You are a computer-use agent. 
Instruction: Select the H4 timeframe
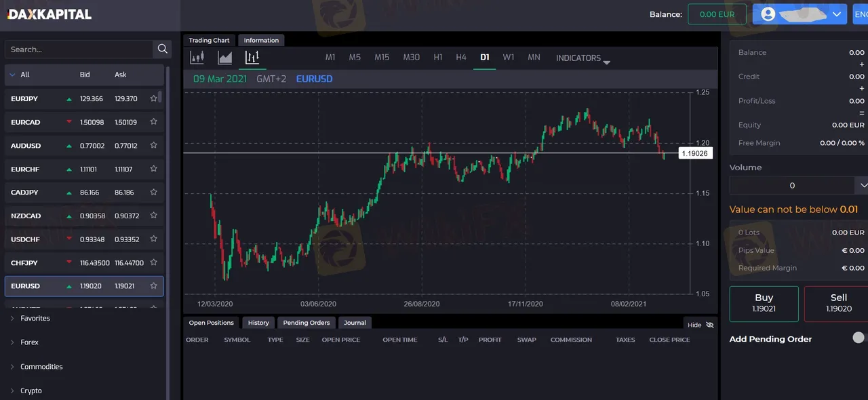(461, 58)
